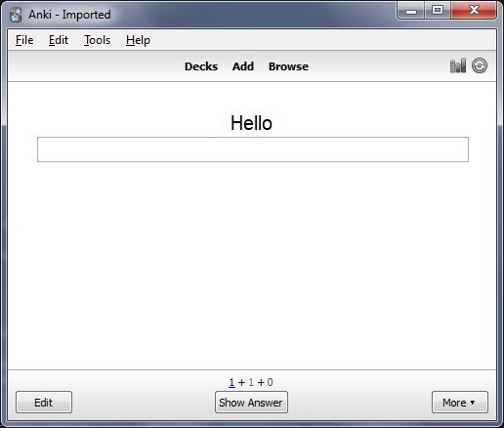
Task: Open the Edit menu
Action: click(59, 40)
